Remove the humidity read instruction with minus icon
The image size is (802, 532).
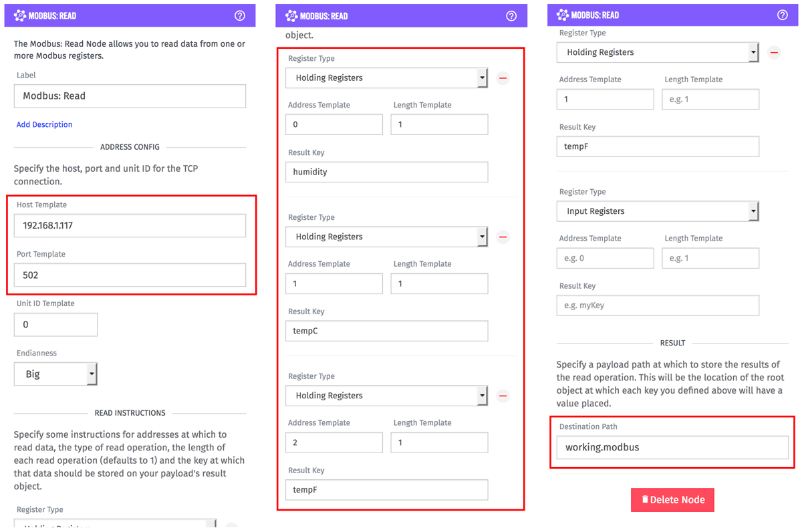point(503,78)
